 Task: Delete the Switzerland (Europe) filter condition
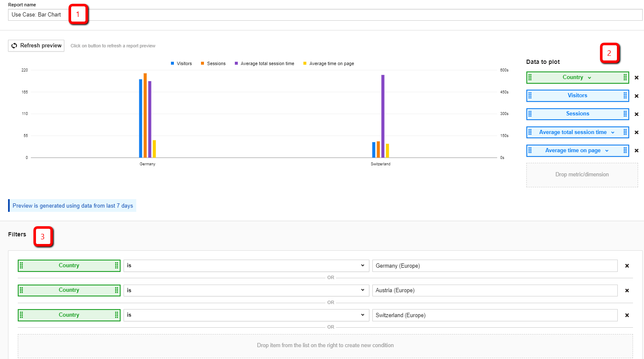click(x=627, y=315)
